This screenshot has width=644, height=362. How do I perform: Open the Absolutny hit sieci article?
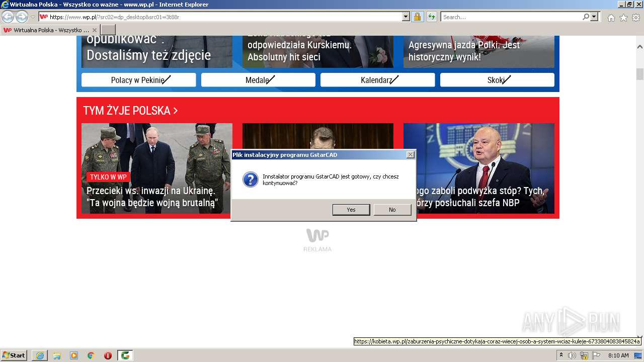point(318,51)
